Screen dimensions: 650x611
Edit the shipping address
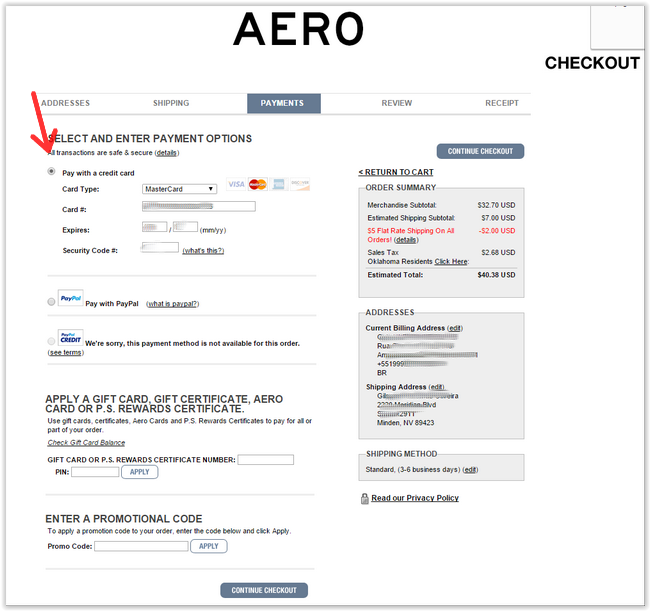pos(437,387)
